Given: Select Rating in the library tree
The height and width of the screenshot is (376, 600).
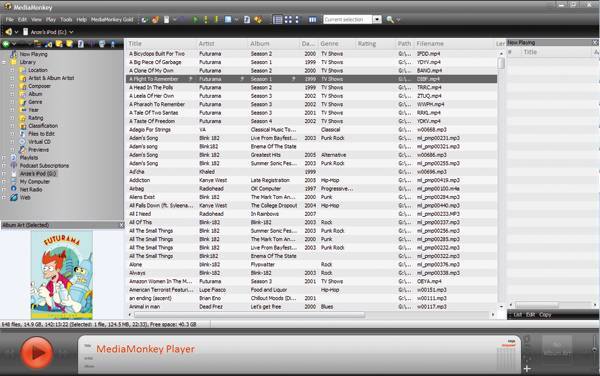Looking at the screenshot, I should (x=36, y=118).
